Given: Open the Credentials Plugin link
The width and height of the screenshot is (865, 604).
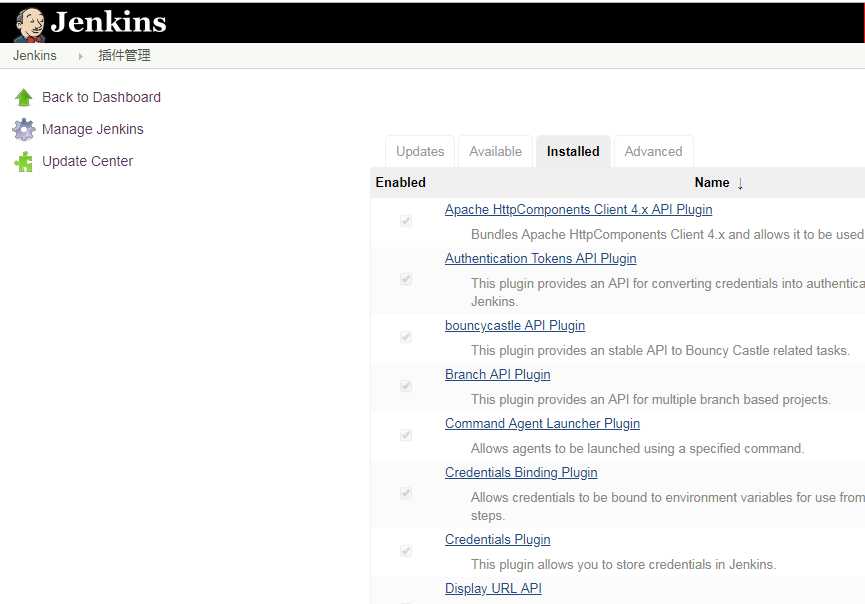Looking at the screenshot, I should 498,539.
